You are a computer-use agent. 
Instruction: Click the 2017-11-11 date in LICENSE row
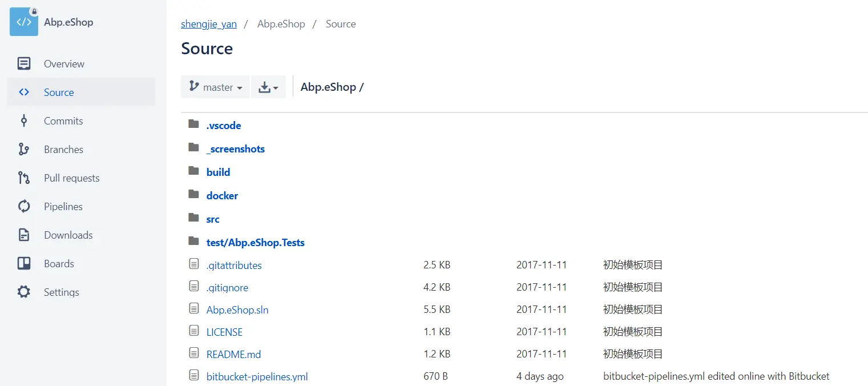(x=542, y=332)
